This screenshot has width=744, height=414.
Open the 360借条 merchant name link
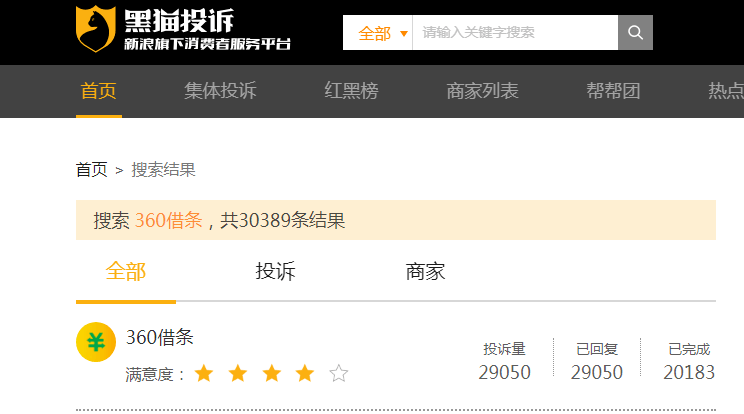point(159,338)
